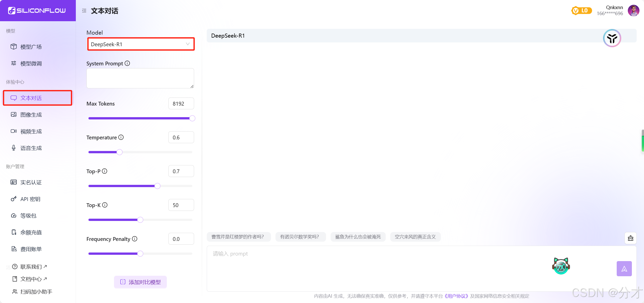
Task: Open the 用户协议 link
Action: [456, 296]
